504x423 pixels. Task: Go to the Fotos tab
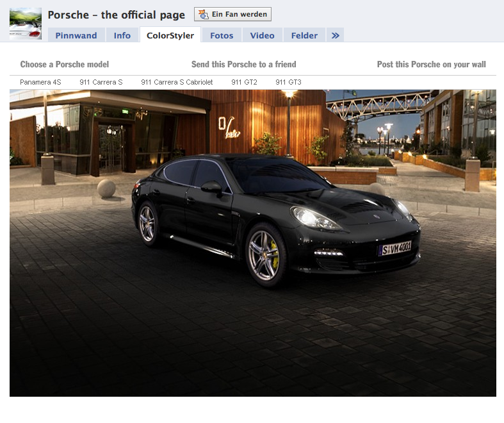(x=222, y=35)
